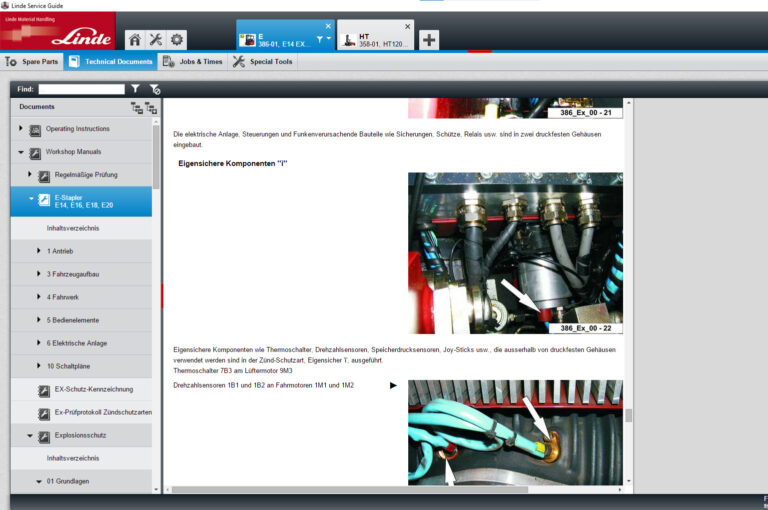768x510 pixels.
Task: Select Workshop Manuals document icon
Action: click(35, 153)
